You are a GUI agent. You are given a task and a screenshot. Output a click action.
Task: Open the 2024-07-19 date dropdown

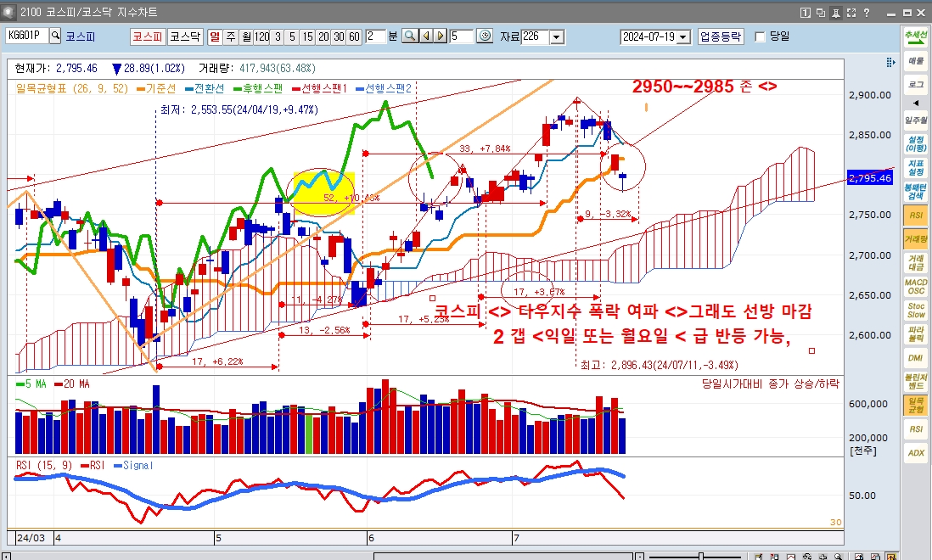[683, 36]
